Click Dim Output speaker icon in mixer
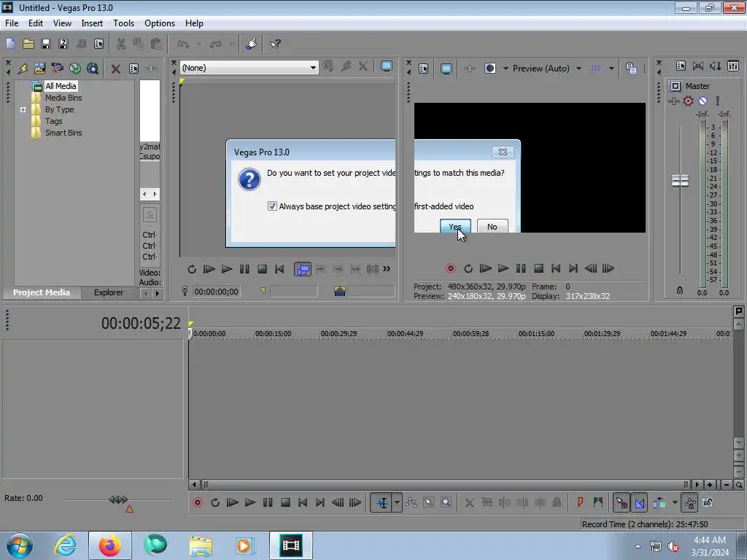This screenshot has width=747, height=560. click(x=715, y=66)
